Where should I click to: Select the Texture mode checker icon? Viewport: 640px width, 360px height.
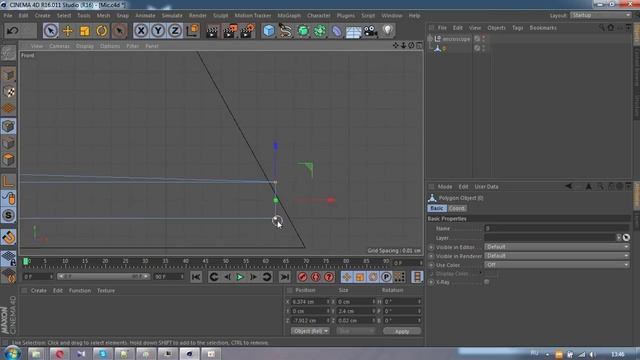[x=8, y=92]
